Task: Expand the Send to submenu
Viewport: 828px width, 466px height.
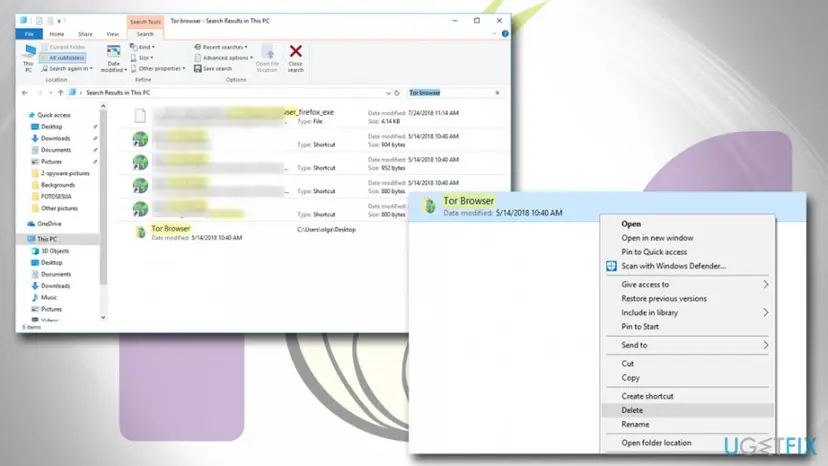Action: (765, 345)
